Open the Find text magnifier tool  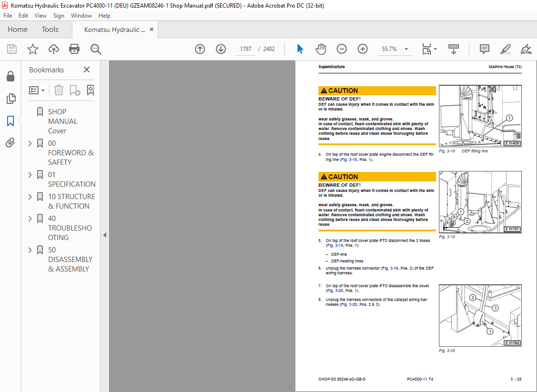(x=96, y=49)
